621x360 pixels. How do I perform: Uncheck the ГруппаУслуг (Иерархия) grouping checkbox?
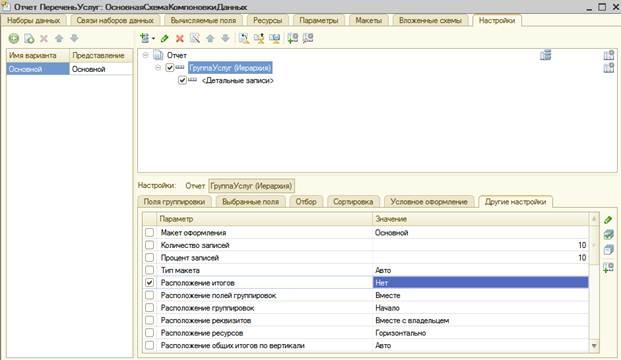point(170,68)
